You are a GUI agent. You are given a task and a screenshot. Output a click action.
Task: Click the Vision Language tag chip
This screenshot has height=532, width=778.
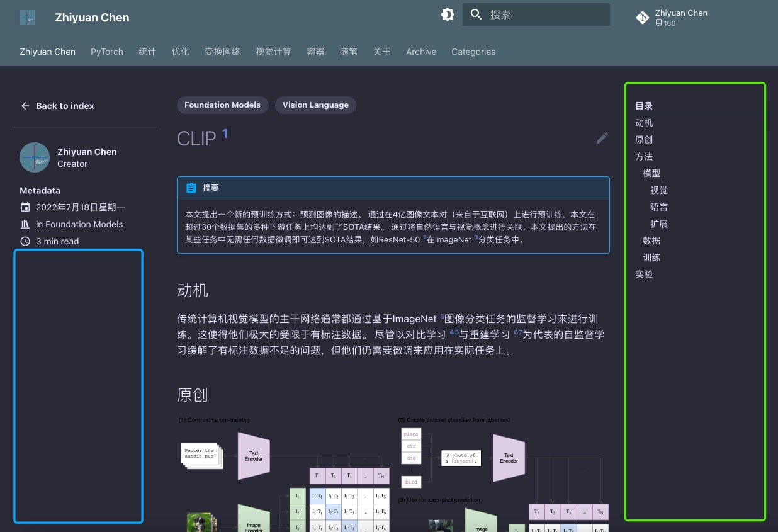(x=315, y=105)
